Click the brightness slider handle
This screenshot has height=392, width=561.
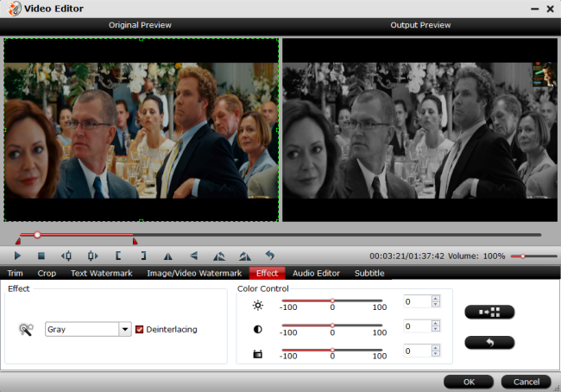332,300
